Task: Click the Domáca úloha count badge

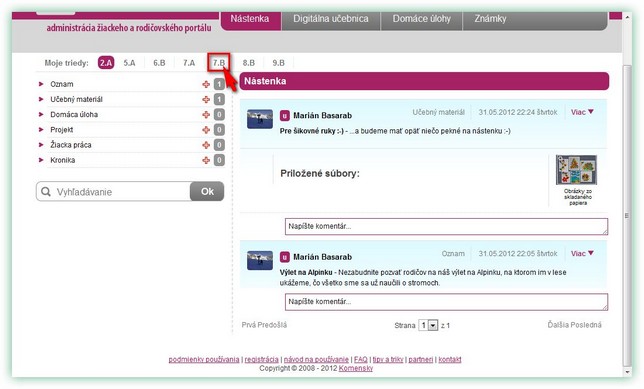Action: (219, 115)
